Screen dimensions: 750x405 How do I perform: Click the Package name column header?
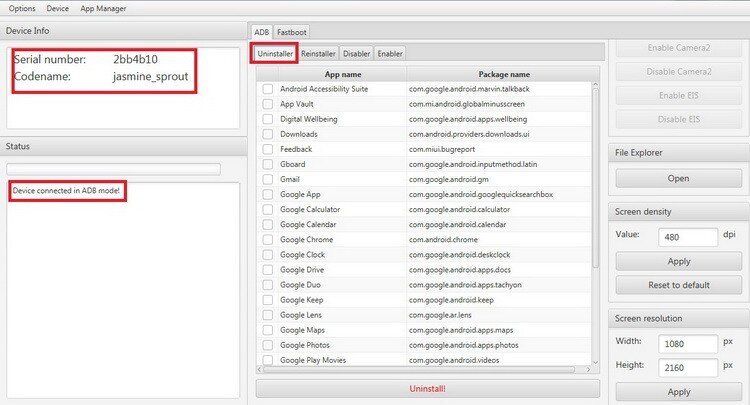(x=504, y=75)
